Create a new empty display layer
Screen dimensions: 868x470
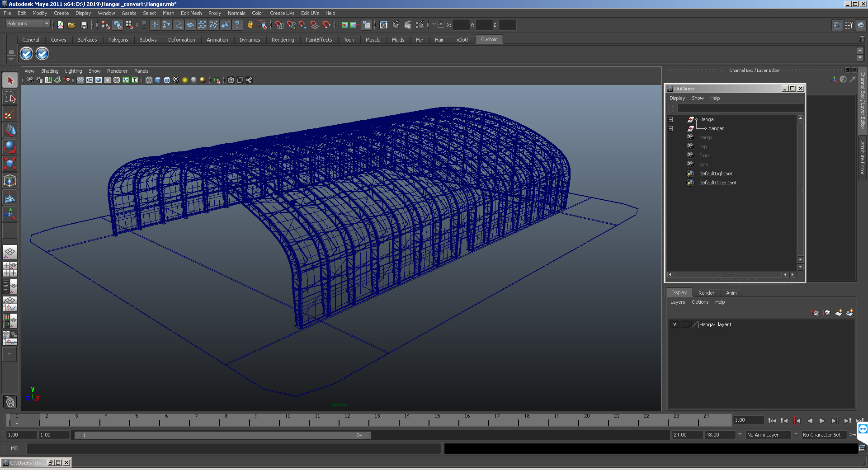click(x=839, y=313)
